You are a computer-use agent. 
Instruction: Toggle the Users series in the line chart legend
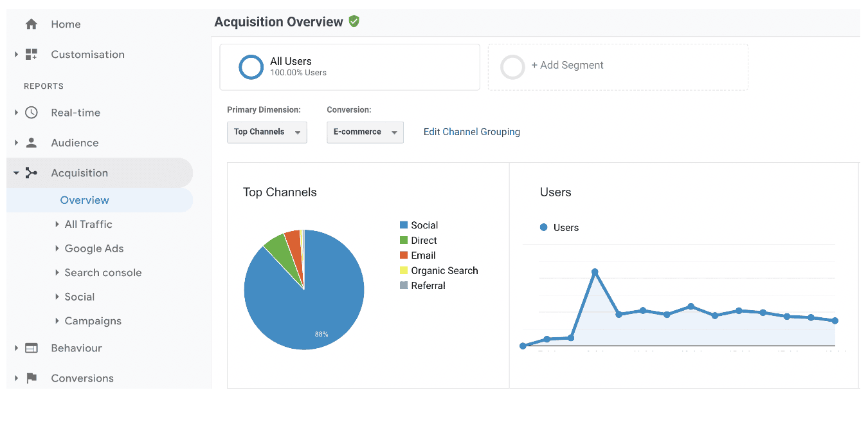[558, 227]
